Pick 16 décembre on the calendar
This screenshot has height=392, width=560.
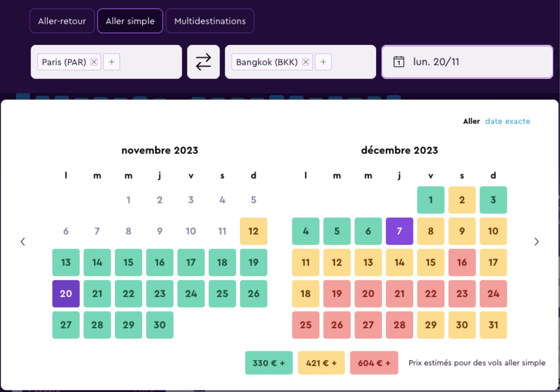[462, 262]
